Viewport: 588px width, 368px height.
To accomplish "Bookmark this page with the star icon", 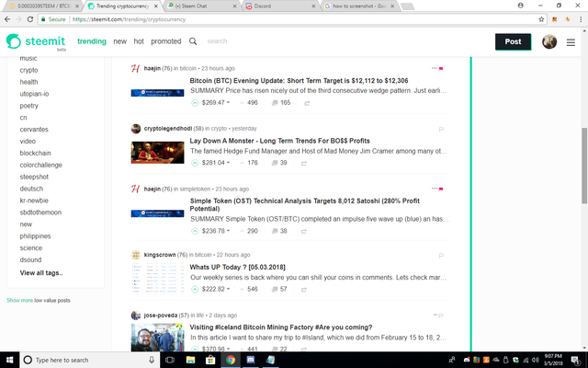I will 541,19.
